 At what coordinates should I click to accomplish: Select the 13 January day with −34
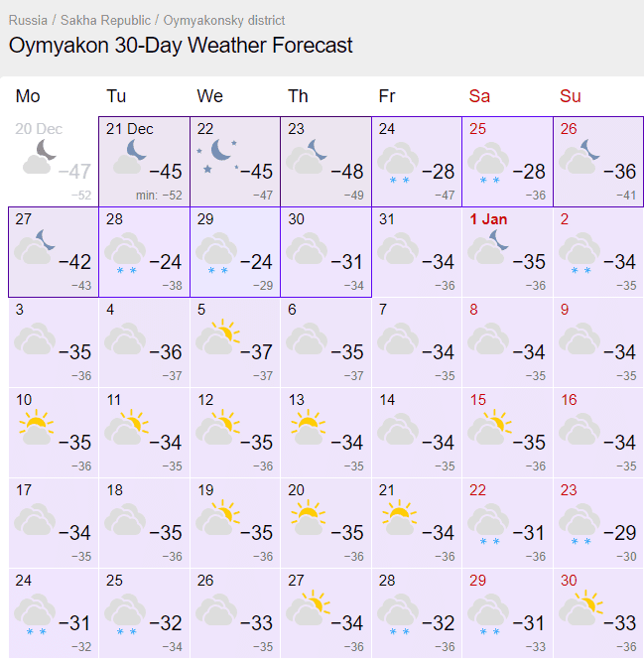325,433
